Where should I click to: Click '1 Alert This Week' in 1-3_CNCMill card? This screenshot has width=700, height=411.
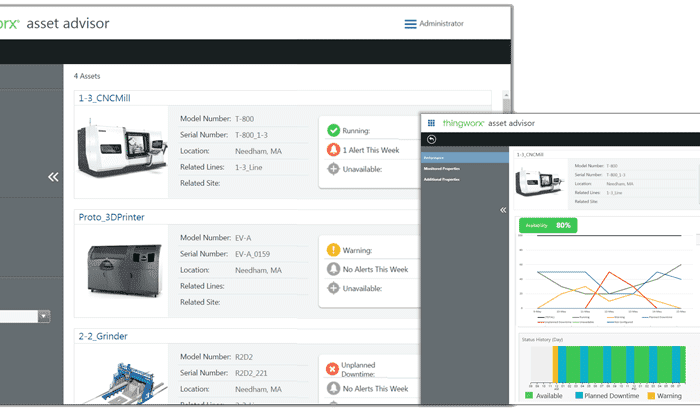click(371, 150)
